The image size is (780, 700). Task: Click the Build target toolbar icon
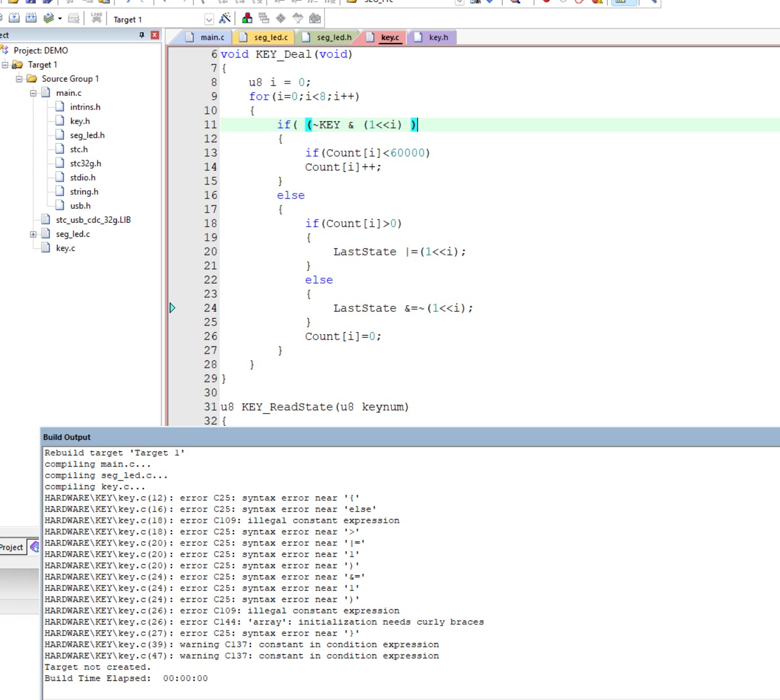pos(14,18)
